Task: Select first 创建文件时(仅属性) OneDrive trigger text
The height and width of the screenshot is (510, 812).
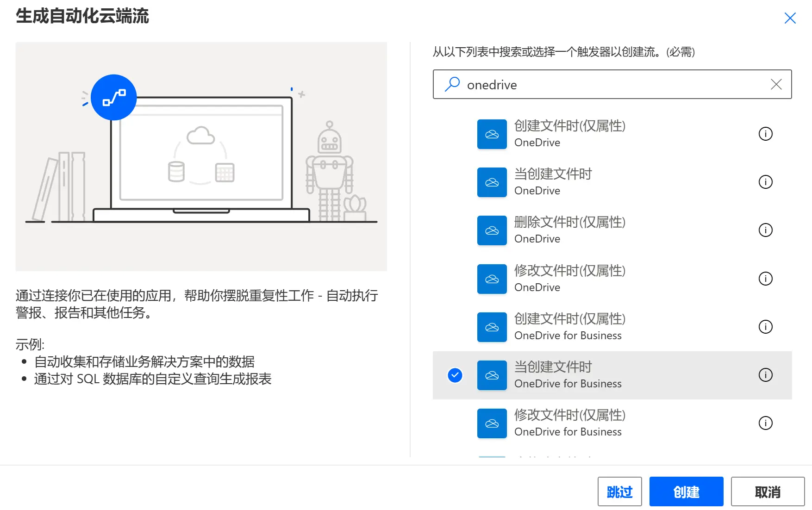Action: 570,126
